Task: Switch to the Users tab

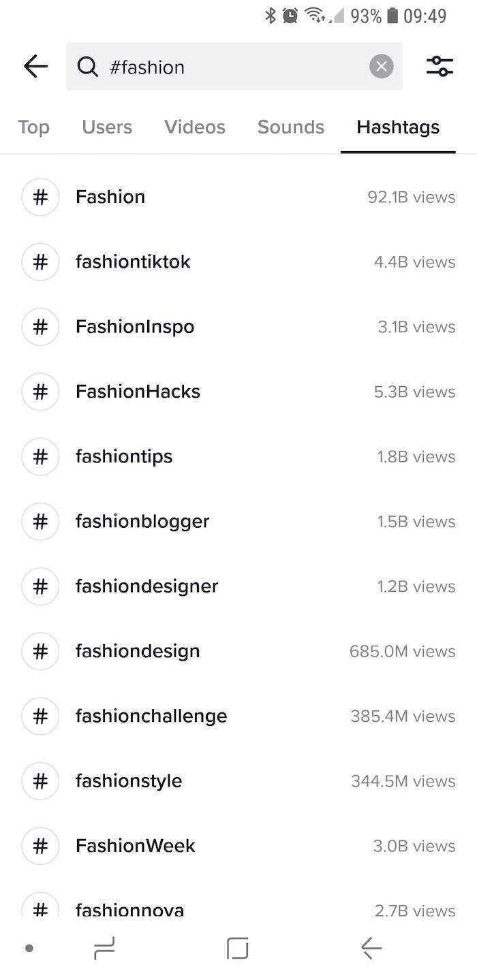Action: point(107,127)
